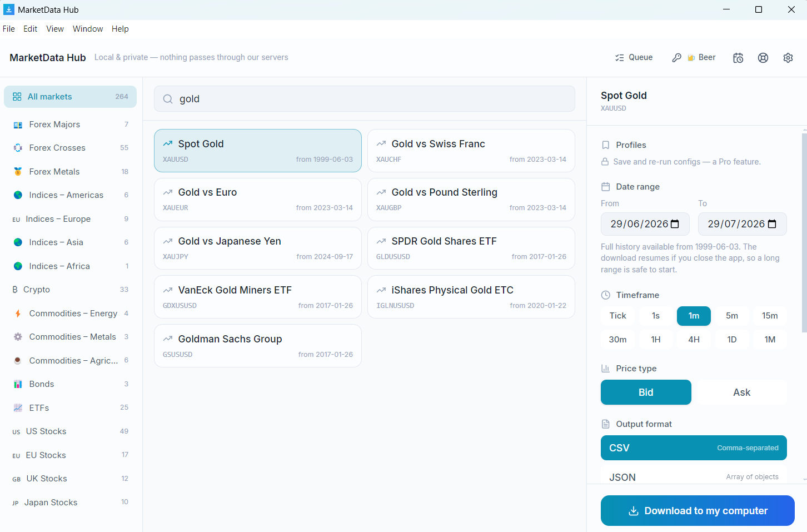Open the Window menu
This screenshot has width=807, height=532.
(x=88, y=29)
